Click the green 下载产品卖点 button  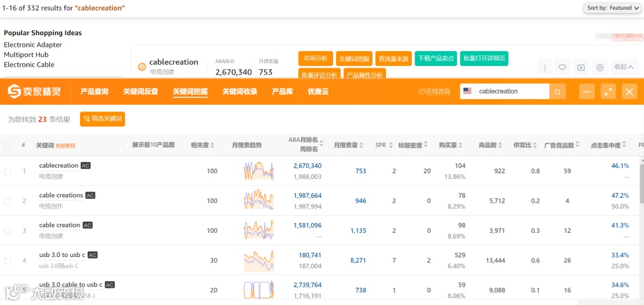(x=436, y=59)
